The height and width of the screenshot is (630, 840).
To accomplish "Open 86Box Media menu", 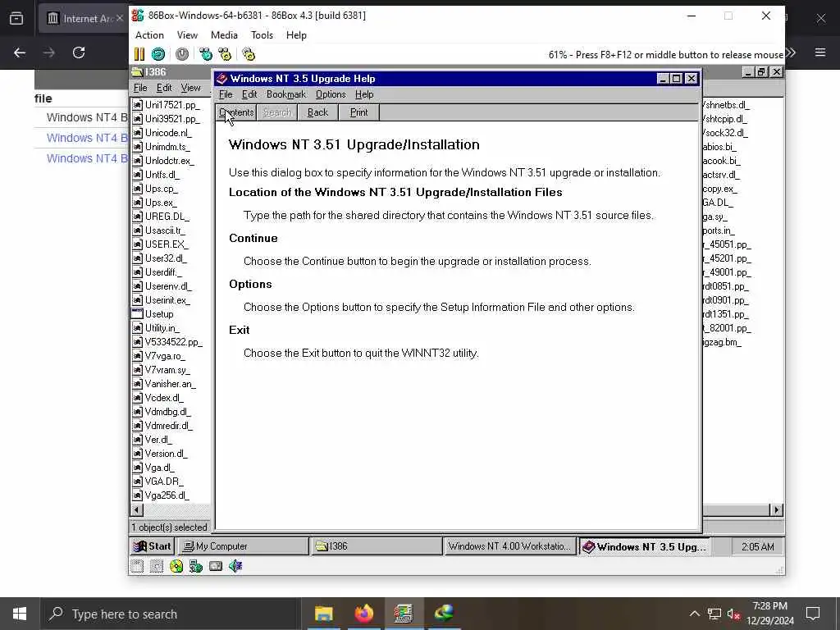I will pos(224,34).
